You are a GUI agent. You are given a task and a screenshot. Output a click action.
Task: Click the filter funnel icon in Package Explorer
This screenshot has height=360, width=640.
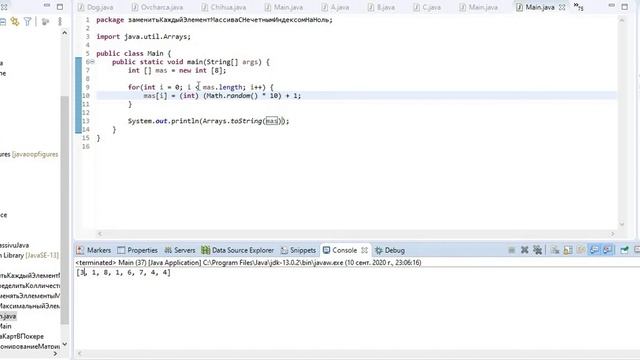(27, 22)
